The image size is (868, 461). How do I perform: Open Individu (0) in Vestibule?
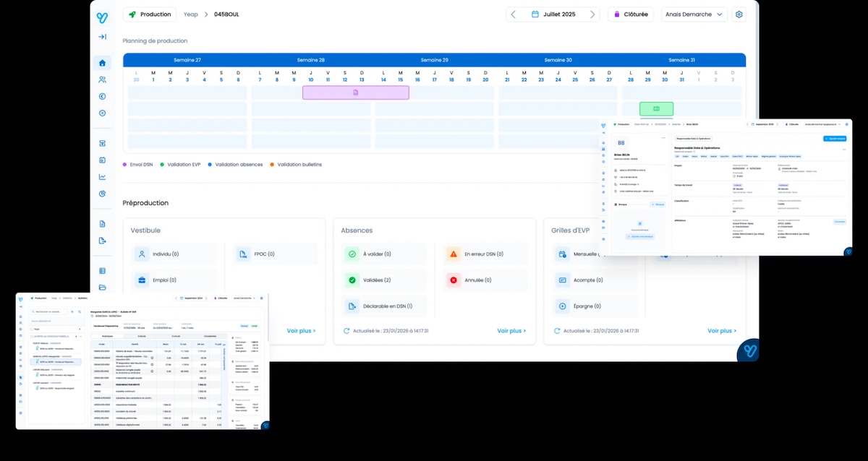click(174, 254)
